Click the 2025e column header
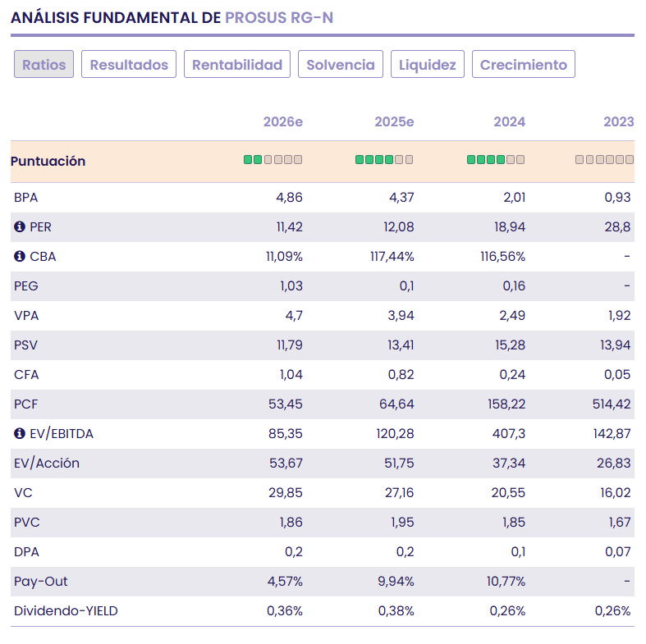 pyautogui.click(x=394, y=122)
